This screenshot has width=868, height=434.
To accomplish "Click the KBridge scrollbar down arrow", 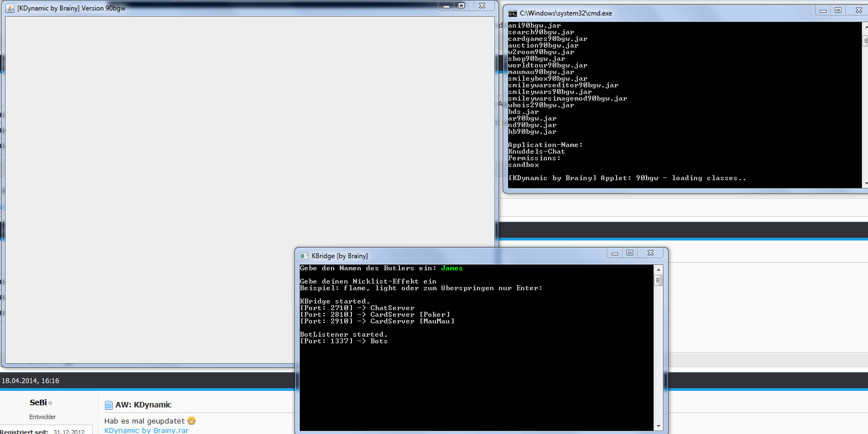I will click(x=658, y=426).
